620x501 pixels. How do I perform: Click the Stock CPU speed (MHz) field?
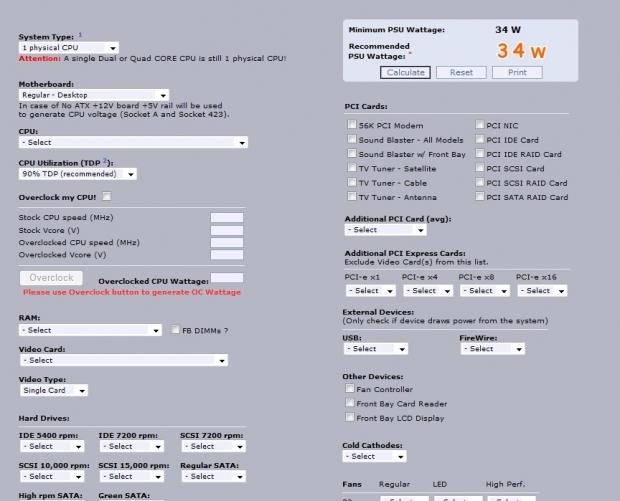[x=227, y=217]
